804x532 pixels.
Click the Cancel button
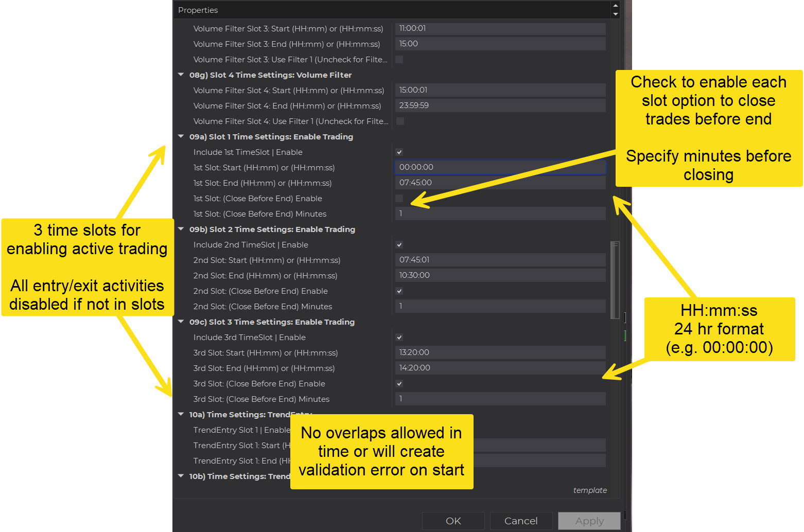pyautogui.click(x=521, y=521)
